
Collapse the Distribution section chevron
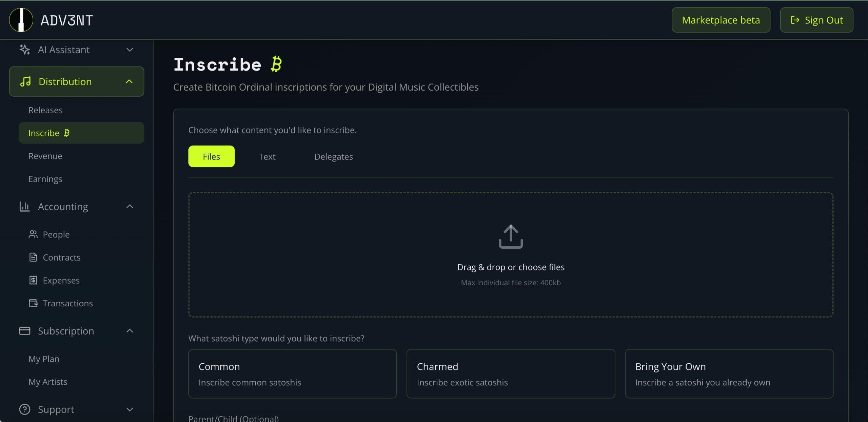click(129, 81)
